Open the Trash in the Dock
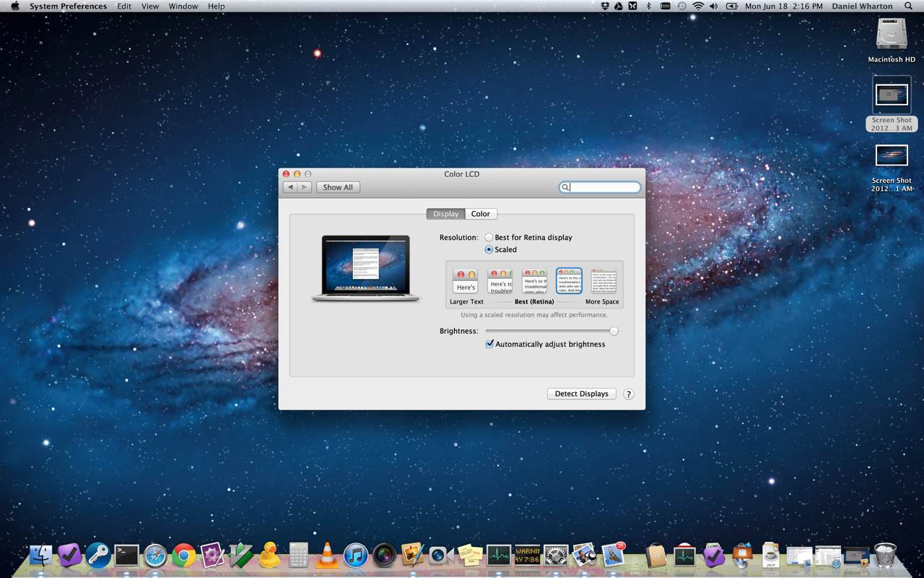This screenshot has height=578, width=924. tap(884, 555)
